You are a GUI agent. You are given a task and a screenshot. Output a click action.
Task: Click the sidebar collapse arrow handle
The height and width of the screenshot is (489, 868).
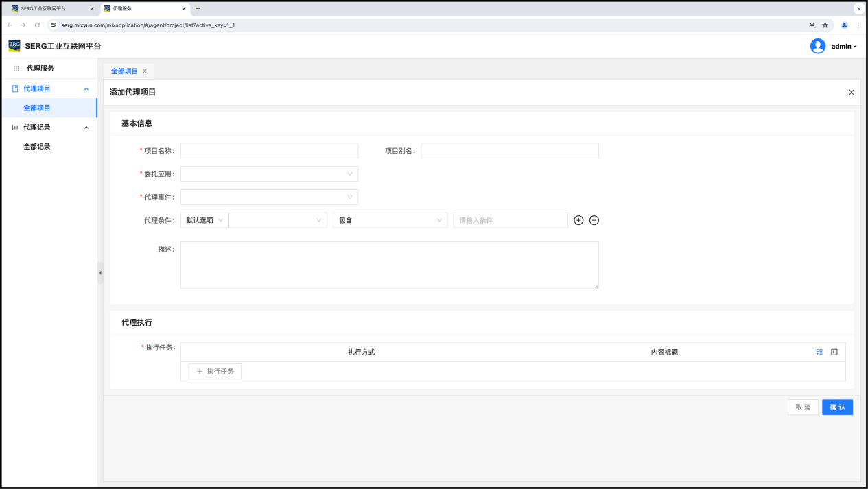click(100, 273)
